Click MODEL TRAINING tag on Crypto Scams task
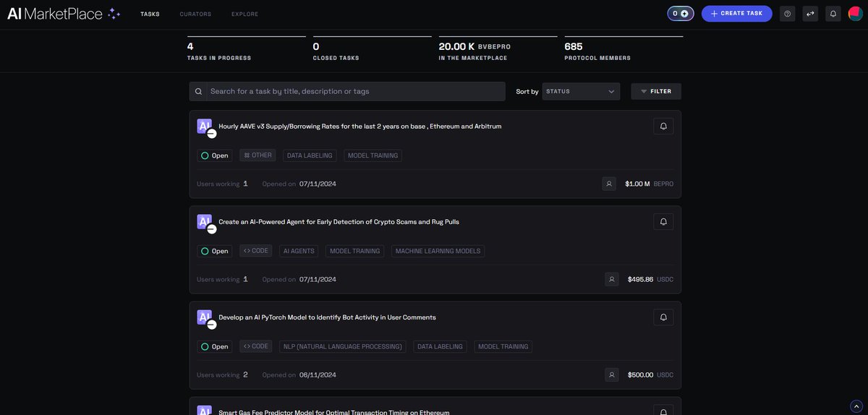Screen dimensions: 868x415 point(354,251)
